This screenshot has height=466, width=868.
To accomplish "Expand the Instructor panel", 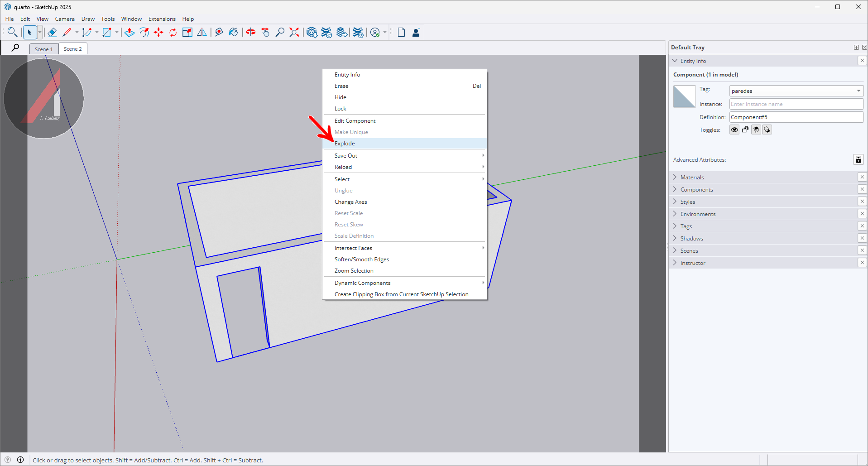I will [x=675, y=263].
